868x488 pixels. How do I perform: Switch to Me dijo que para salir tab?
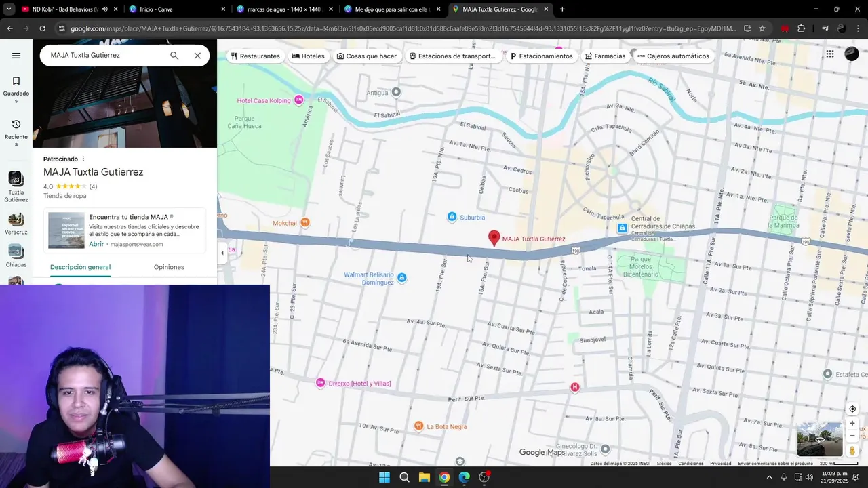[x=392, y=9]
